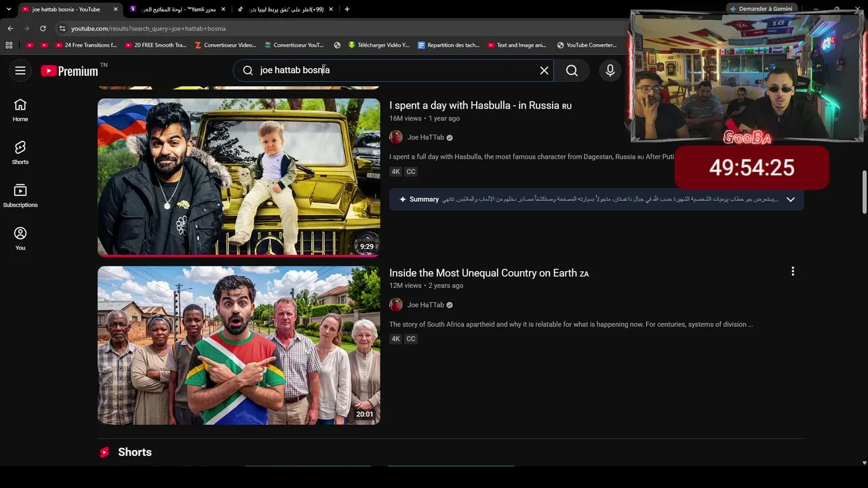Reload the YouTube results page

[x=43, y=28]
